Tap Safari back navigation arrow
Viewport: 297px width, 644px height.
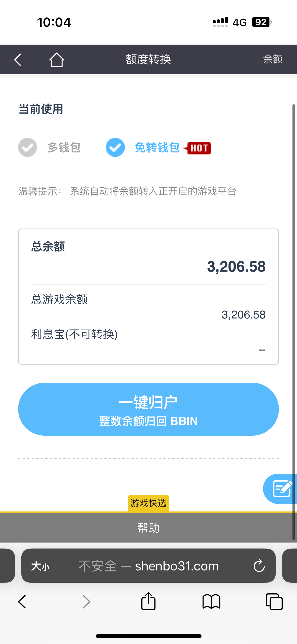pyautogui.click(x=22, y=602)
